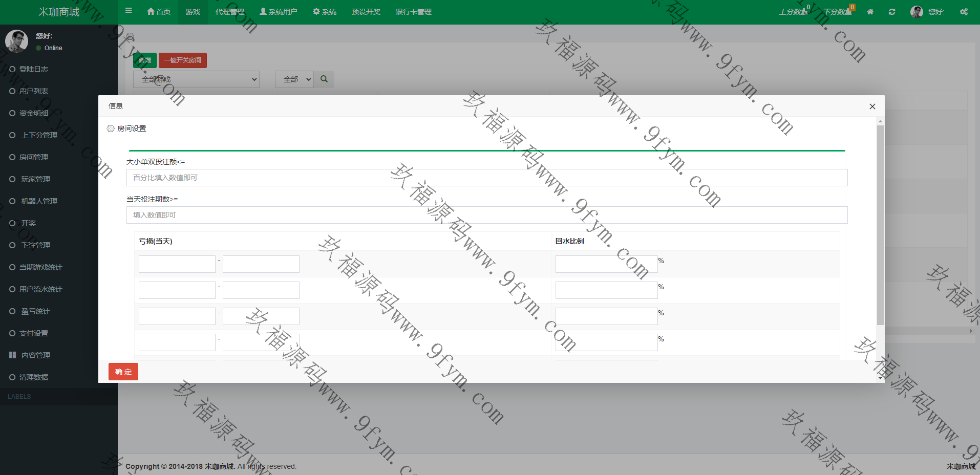The height and width of the screenshot is (475, 980).
Task: Close the 信息 dialog with the X
Action: [x=872, y=106]
